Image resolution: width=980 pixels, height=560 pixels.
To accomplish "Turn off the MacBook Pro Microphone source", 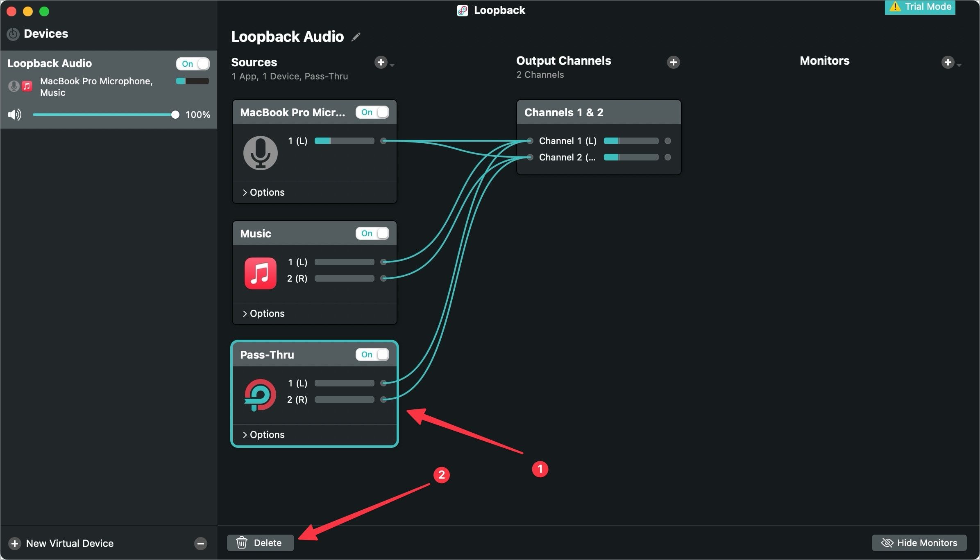I will tap(373, 112).
